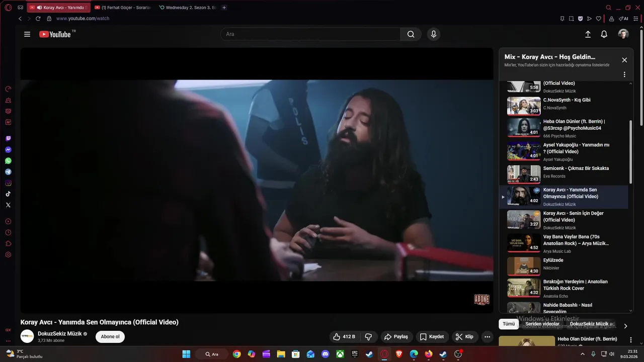Open TikTok from the Opera sidebar
Image resolution: width=644 pixels, height=362 pixels.
click(8, 194)
